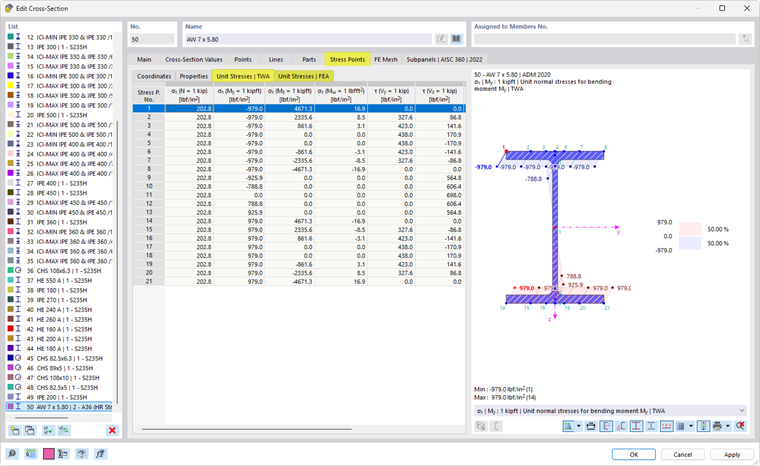
Task: Open the cross-section library book icon
Action: click(456, 39)
